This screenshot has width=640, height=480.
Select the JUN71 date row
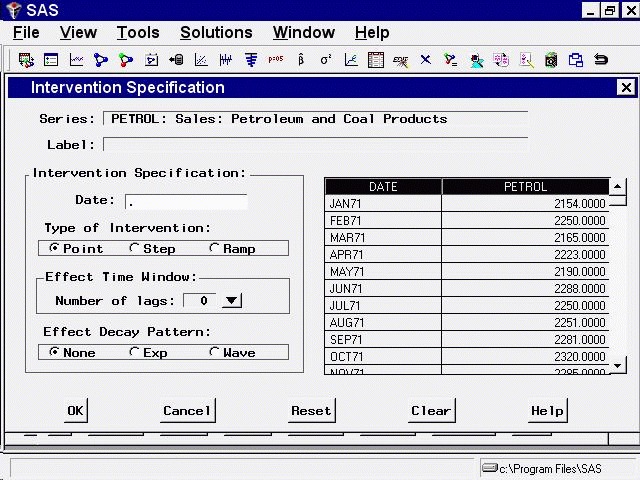[383, 289]
